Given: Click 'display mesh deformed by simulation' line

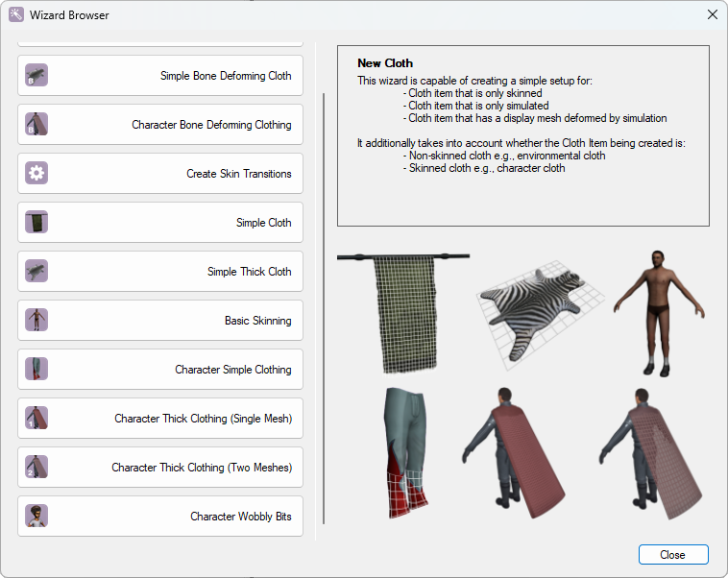Looking at the screenshot, I should tap(535, 118).
